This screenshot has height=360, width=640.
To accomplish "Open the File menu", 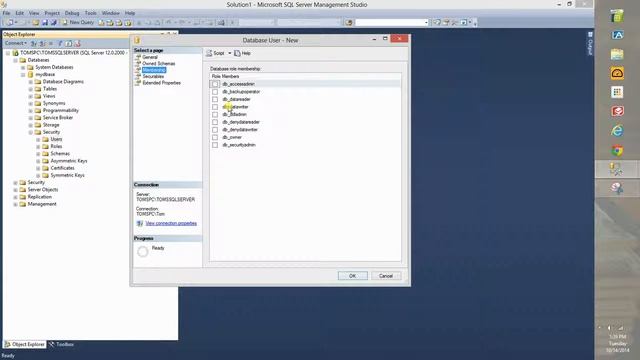I will tap(7, 13).
